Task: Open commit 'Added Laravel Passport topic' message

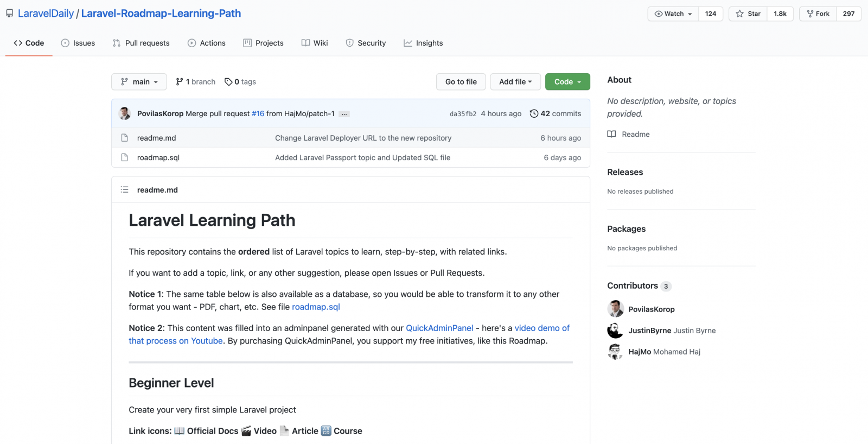Action: coord(362,157)
